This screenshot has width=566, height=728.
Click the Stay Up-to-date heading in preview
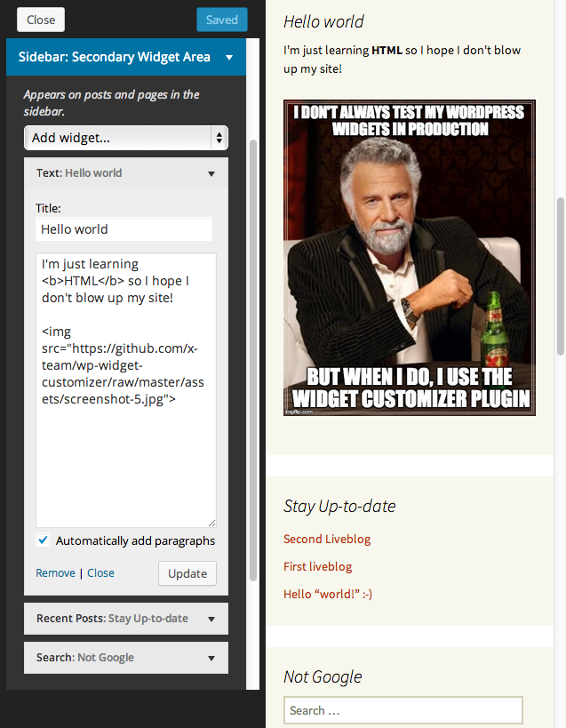click(339, 506)
